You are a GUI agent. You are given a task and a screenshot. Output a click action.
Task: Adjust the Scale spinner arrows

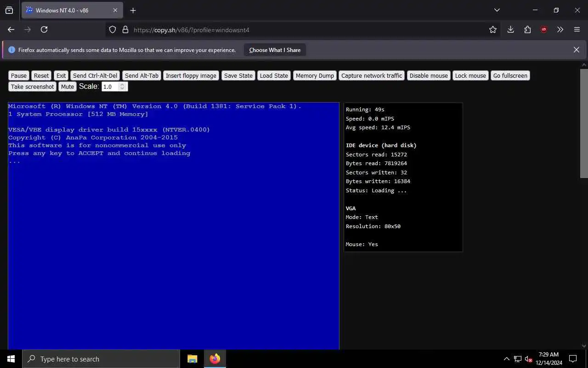tap(122, 86)
